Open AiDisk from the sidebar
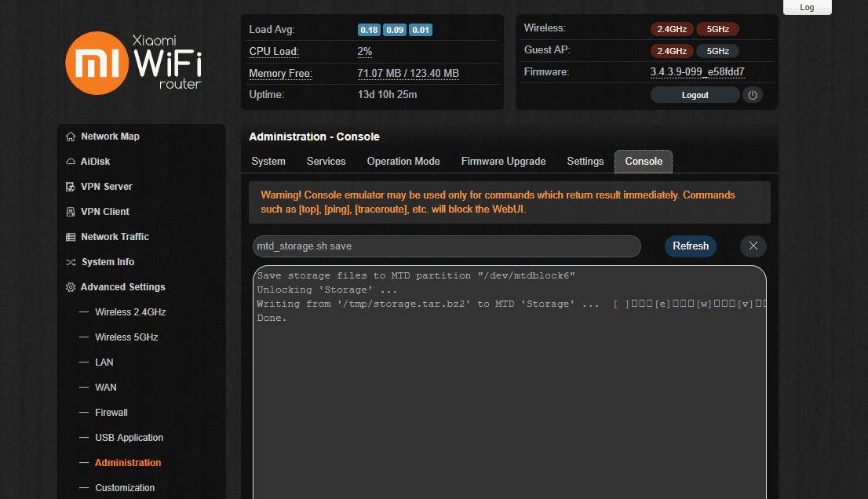Viewport: 868px width, 499px height. point(70,161)
